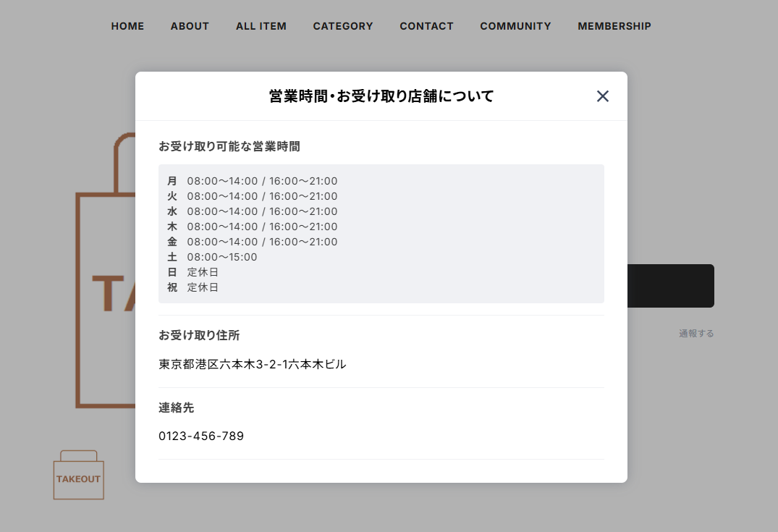778x532 pixels.
Task: Open the HOME menu item
Action: coord(127,26)
